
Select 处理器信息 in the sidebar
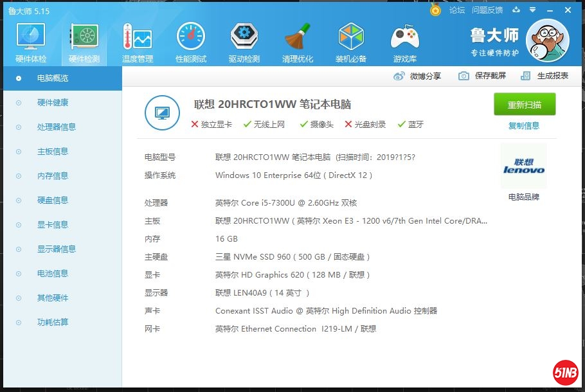pyautogui.click(x=57, y=127)
